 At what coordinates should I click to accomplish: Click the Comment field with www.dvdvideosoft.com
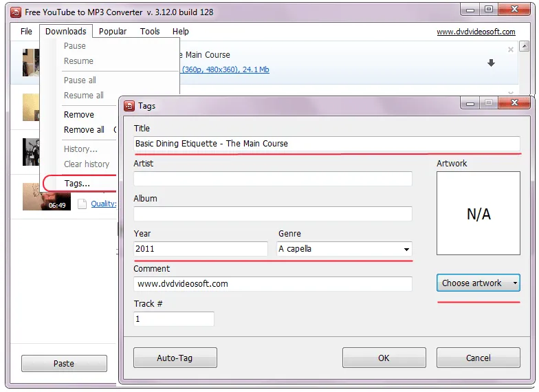[x=272, y=283]
